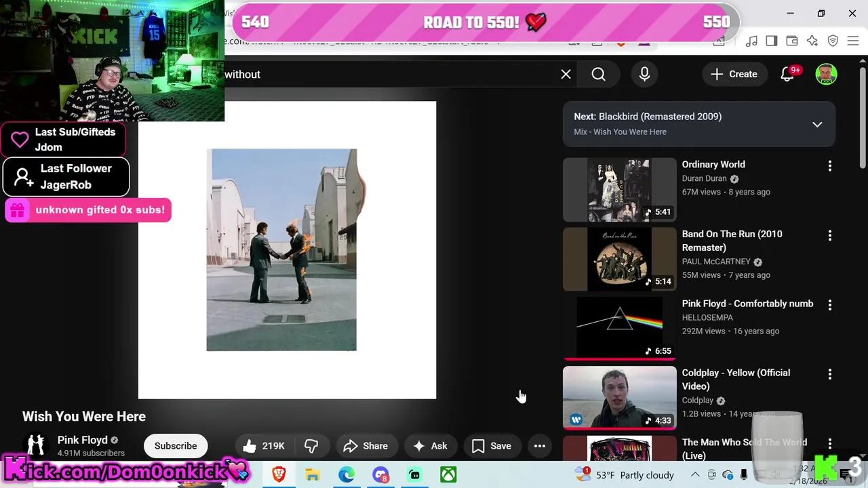The image size is (868, 488).
Task: Open options menu for Ordinary World
Action: coord(830,166)
